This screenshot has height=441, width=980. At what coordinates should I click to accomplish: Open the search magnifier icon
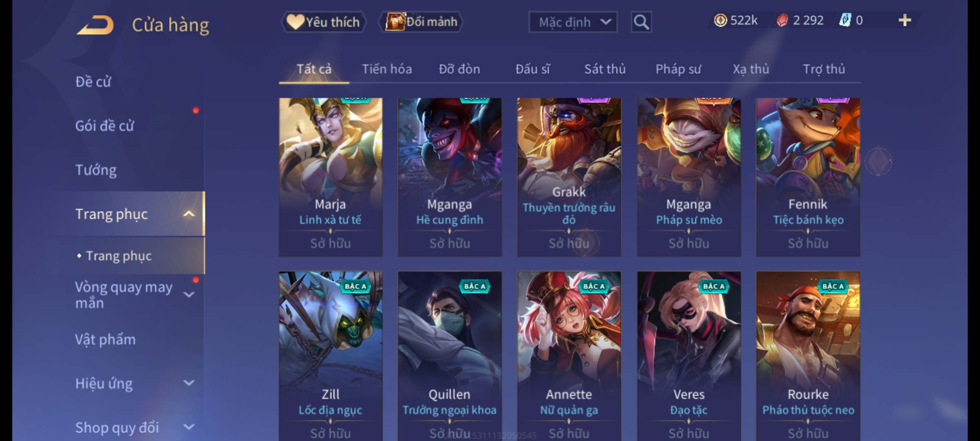[641, 22]
